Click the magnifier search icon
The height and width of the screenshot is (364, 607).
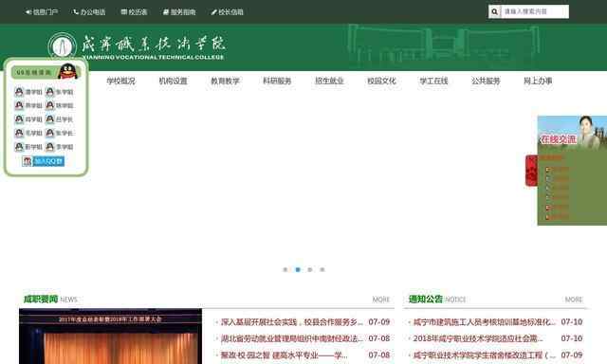pos(494,12)
